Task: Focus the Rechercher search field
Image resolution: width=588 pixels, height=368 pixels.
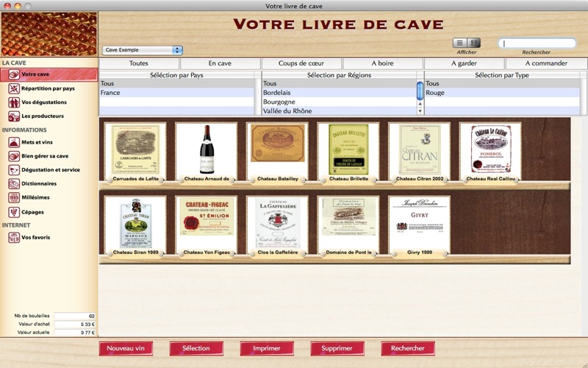Action: click(x=537, y=43)
